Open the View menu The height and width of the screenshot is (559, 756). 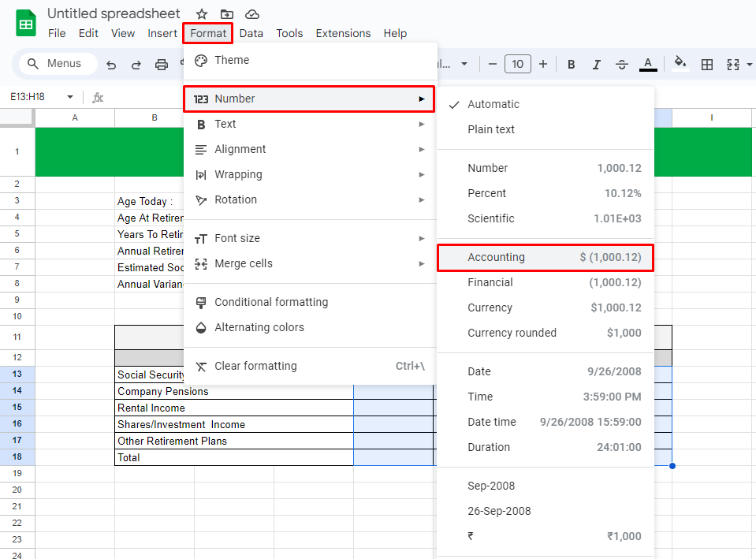123,33
